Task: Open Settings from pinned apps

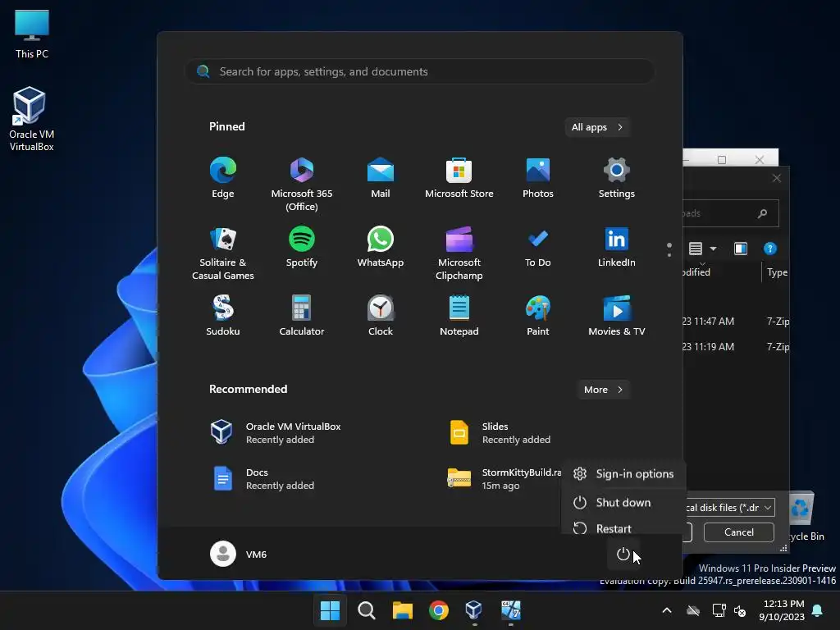Action: point(617,178)
